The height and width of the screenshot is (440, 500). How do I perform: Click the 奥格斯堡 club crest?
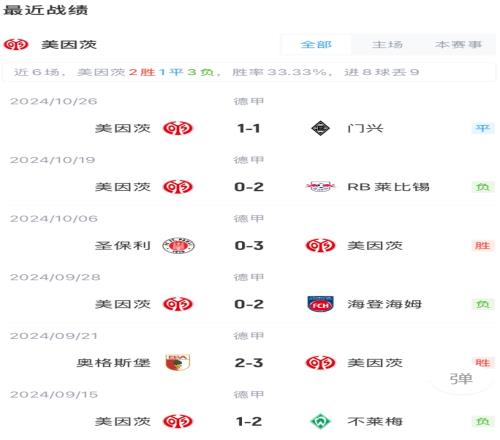click(178, 363)
